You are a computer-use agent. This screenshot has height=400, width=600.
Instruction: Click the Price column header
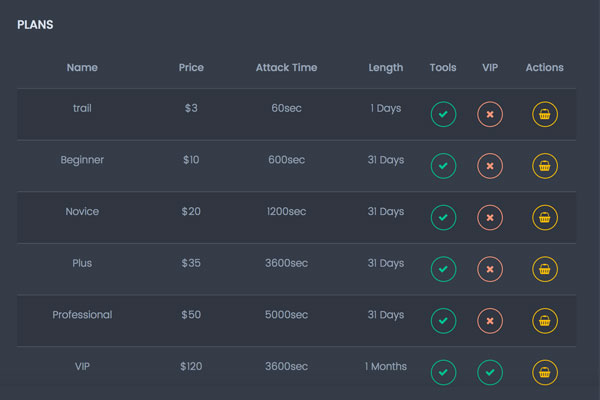pos(191,67)
